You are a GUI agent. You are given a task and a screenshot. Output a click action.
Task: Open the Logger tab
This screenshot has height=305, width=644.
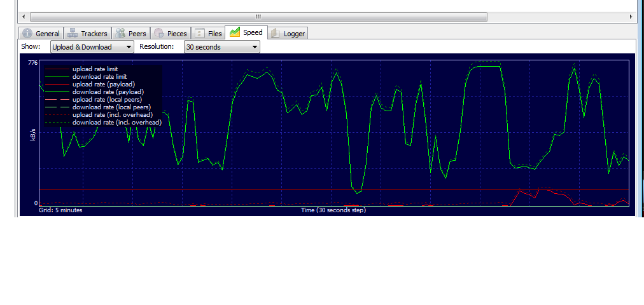click(x=288, y=34)
